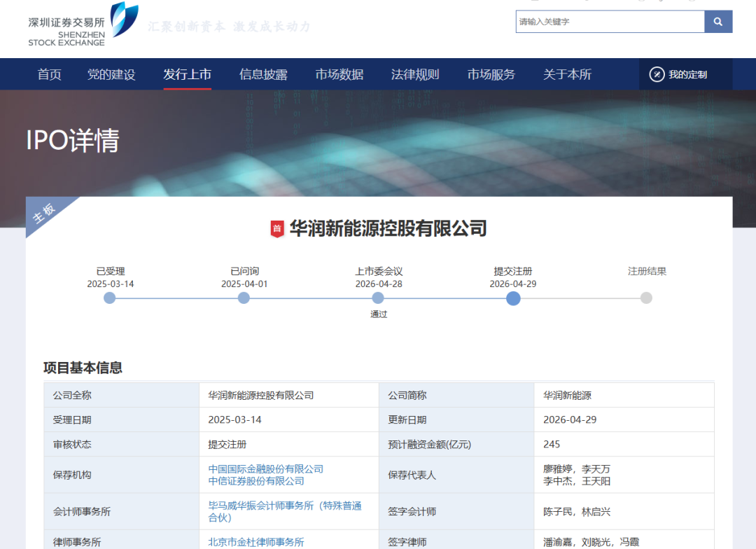Open the 首页 menu item
756x549 pixels.
click(x=50, y=74)
